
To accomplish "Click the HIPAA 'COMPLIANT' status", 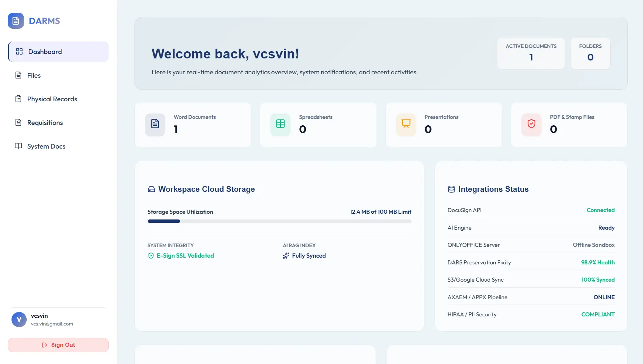I will click(598, 314).
